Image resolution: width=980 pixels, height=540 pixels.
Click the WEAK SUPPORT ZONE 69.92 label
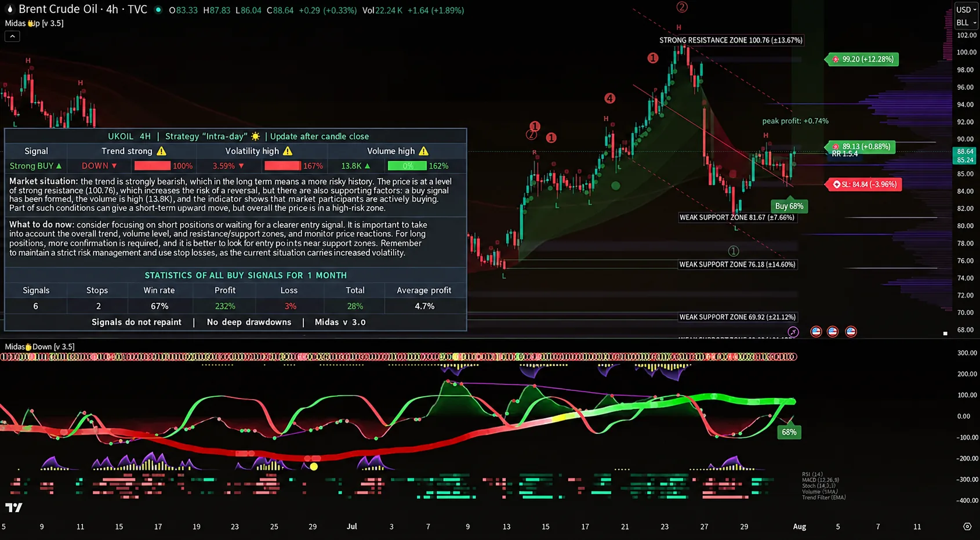738,317
